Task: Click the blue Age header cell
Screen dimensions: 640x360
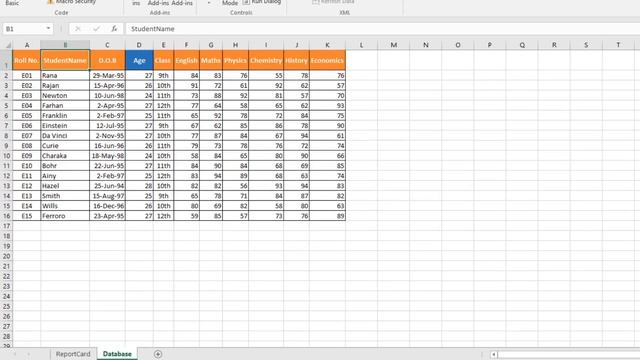Action: pos(139,60)
